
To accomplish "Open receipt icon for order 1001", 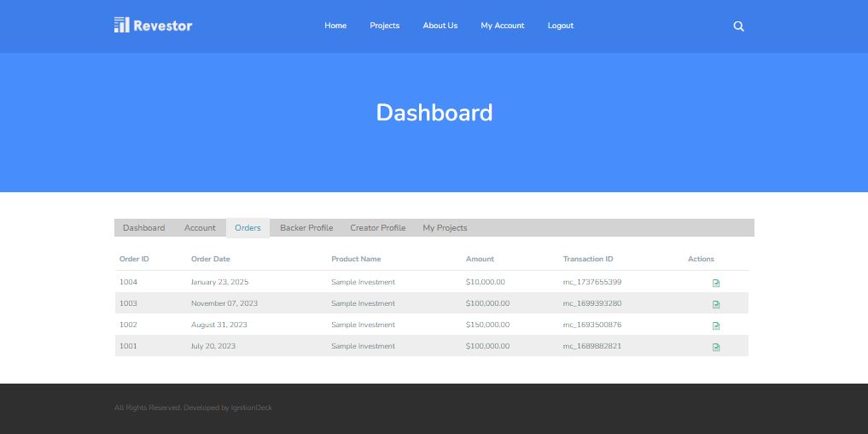I will [x=716, y=348].
